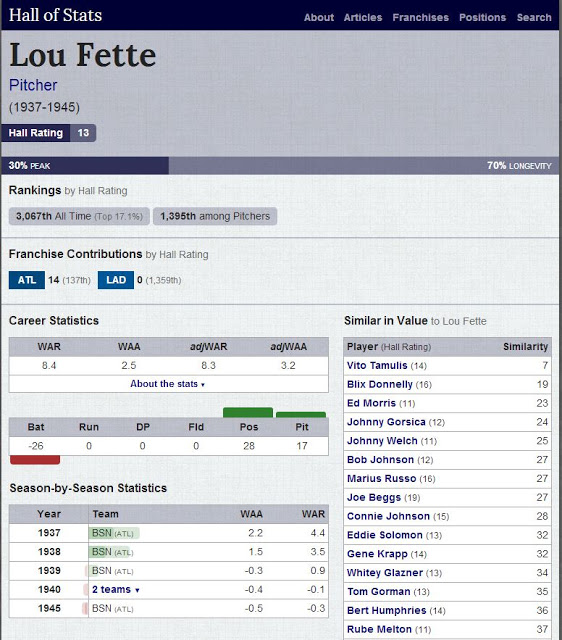Screen dimensions: 562x640
Task: Open Marius Russo player link
Action: pyautogui.click(x=381, y=478)
